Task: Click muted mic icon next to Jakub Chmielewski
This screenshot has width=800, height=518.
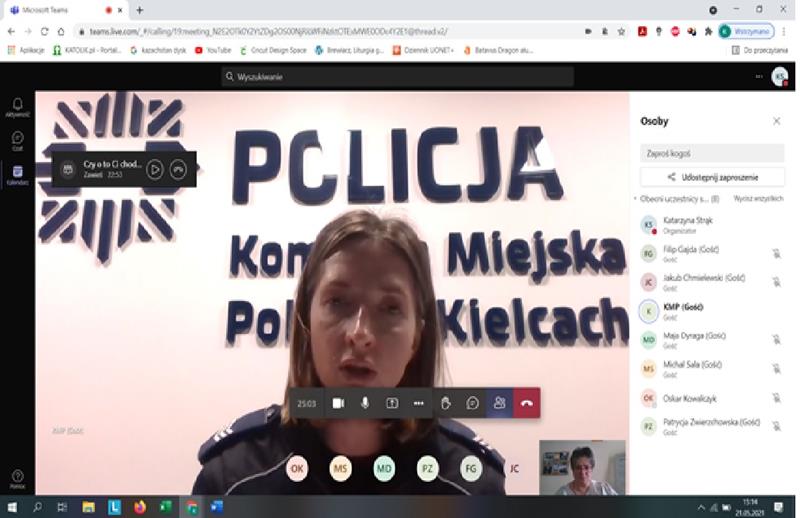Action: click(777, 282)
